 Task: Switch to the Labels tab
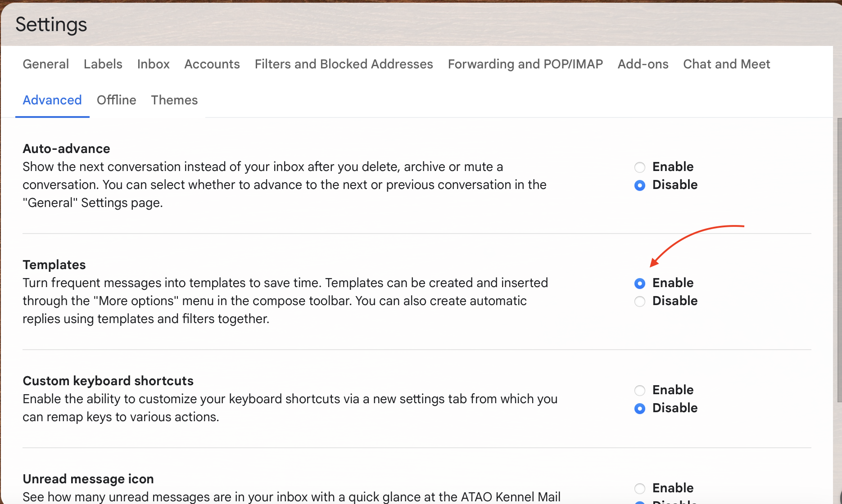click(x=103, y=64)
